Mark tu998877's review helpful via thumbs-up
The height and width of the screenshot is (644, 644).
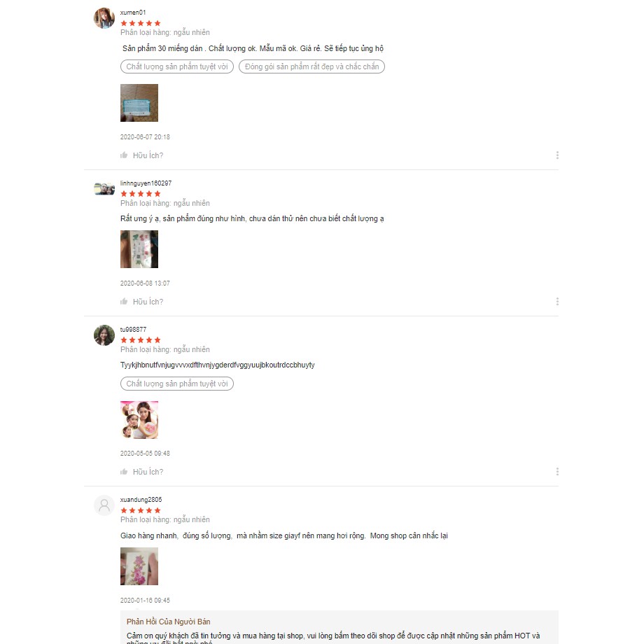tap(124, 472)
